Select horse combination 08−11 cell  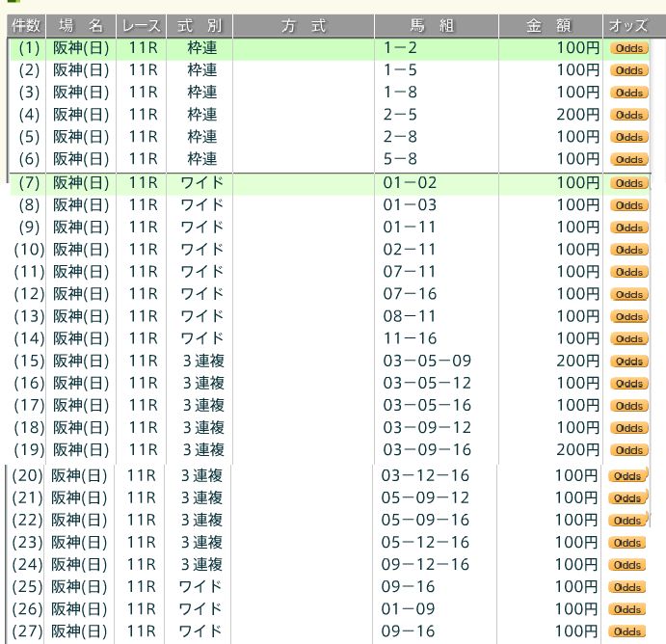pos(410,316)
